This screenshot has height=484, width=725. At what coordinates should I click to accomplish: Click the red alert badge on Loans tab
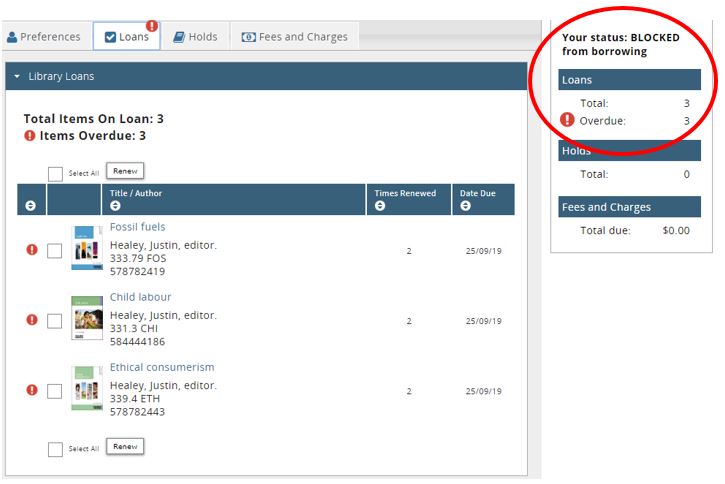tap(152, 26)
